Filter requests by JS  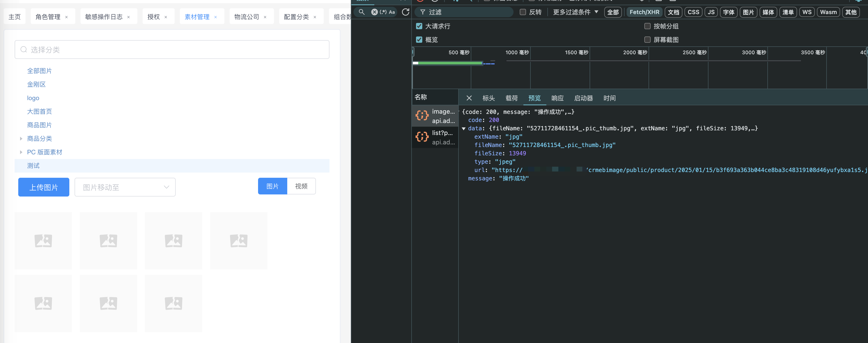tap(711, 12)
